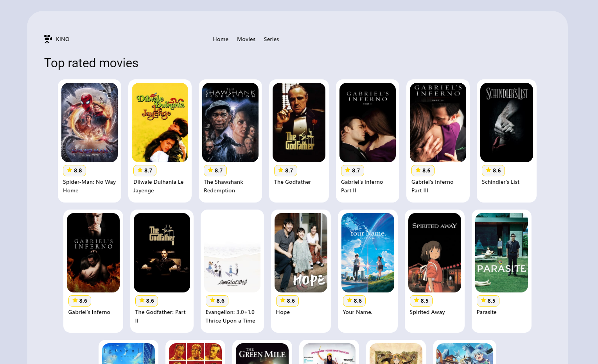Click Gabriel's Inferno Part III title

click(433, 186)
